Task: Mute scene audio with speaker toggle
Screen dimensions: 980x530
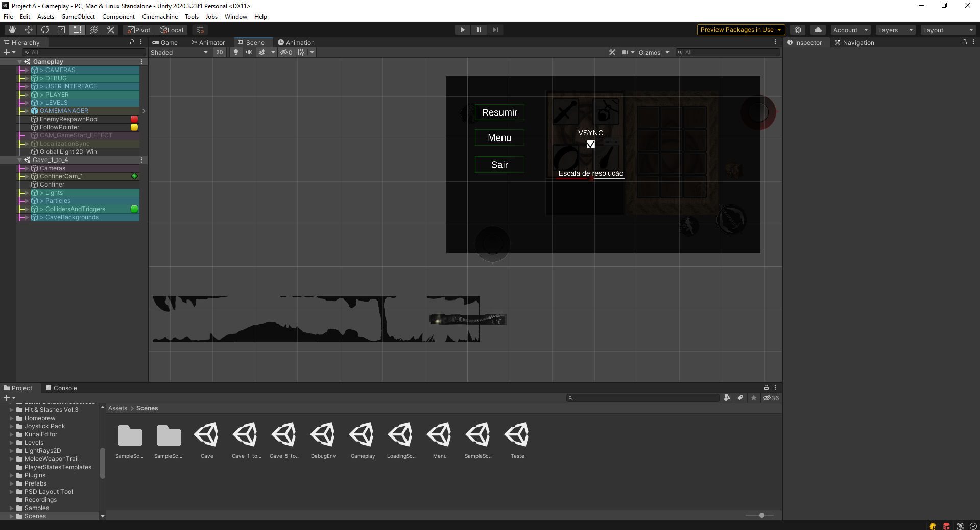Action: [249, 52]
